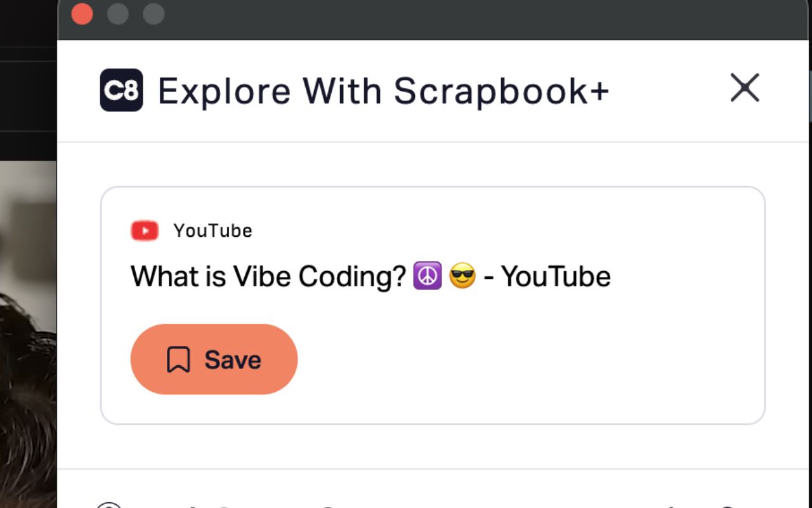Click the second gray traffic light button
This screenshot has height=508, width=812.
click(153, 13)
